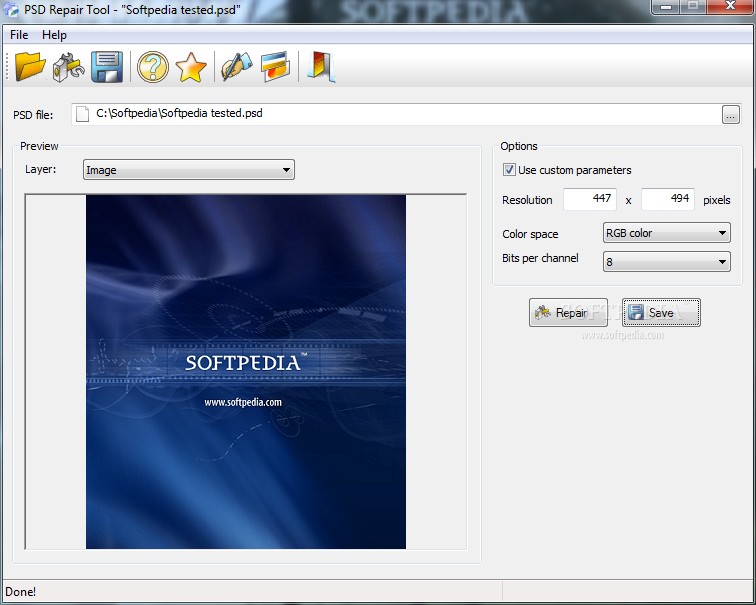This screenshot has width=756, height=605.
Task: Click the Softpedia preview image
Action: click(245, 372)
